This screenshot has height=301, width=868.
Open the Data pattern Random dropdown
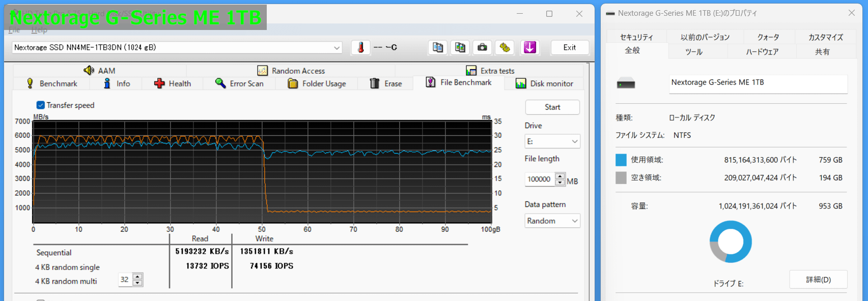552,221
